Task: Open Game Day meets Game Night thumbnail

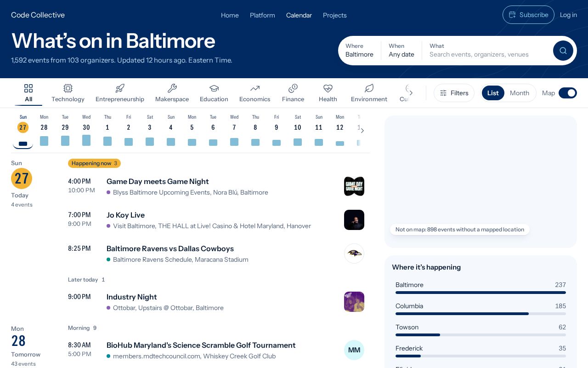Action: click(354, 186)
